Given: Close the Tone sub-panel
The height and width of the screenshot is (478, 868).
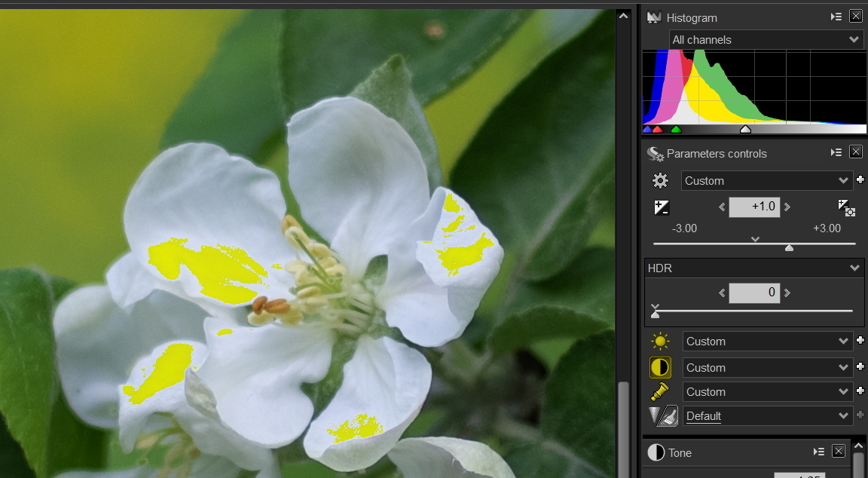Looking at the screenshot, I should tap(838, 451).
